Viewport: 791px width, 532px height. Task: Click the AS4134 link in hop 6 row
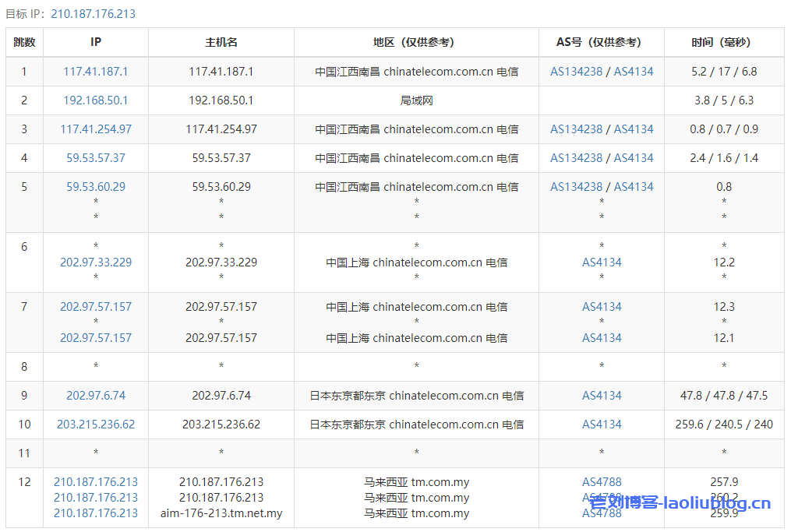602,262
